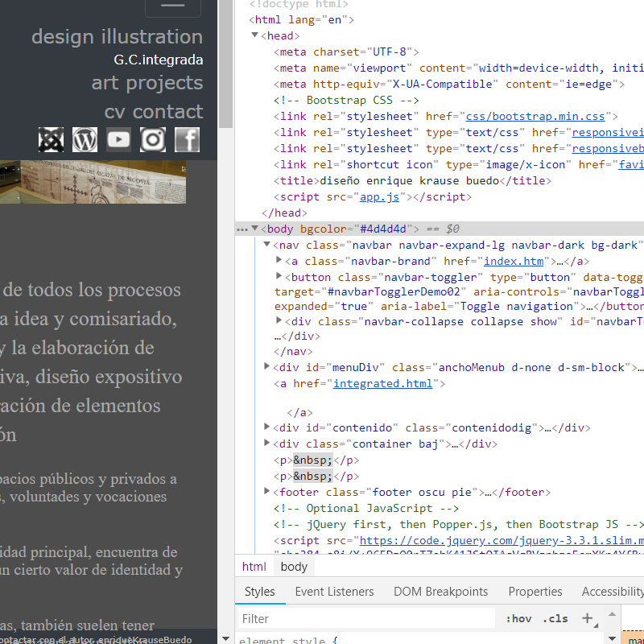Collapse the head element node
The image size is (644, 644).
pyautogui.click(x=254, y=35)
